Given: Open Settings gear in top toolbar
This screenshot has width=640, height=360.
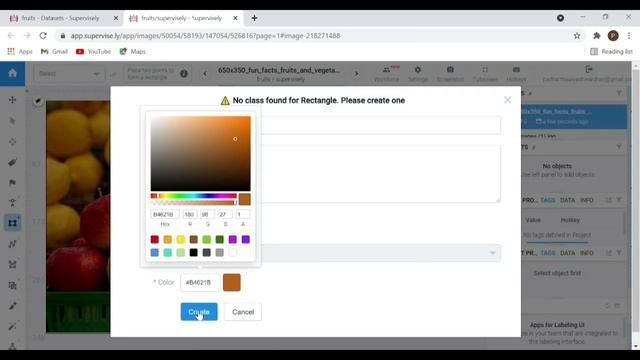Looking at the screenshot, I should click(x=418, y=73).
